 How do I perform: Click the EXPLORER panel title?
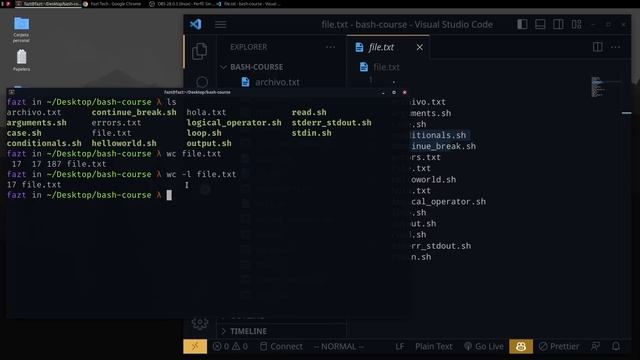tap(249, 47)
